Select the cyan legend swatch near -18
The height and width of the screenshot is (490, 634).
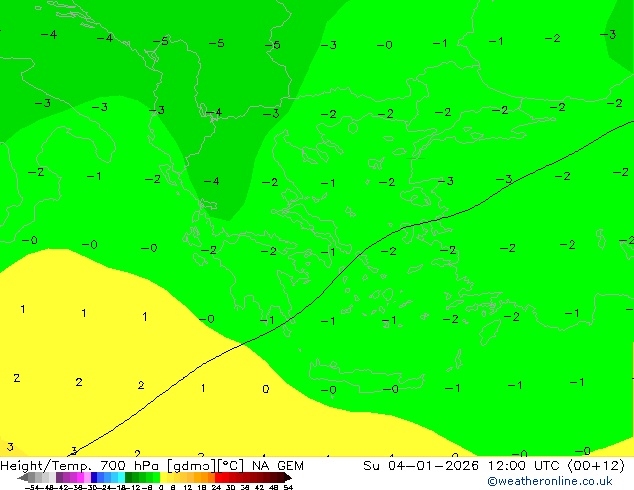pyautogui.click(x=121, y=477)
